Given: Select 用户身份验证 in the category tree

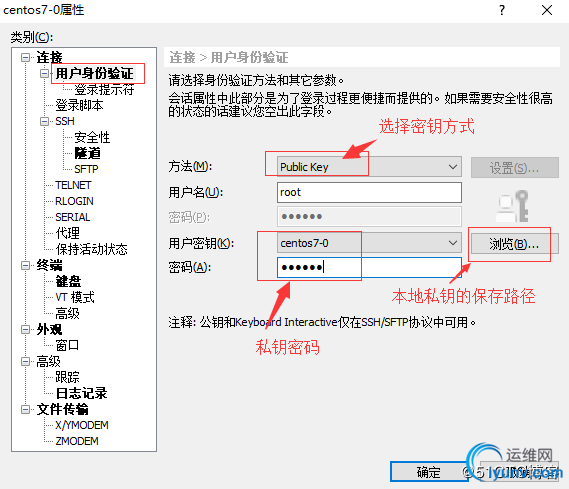Looking at the screenshot, I should [94, 74].
